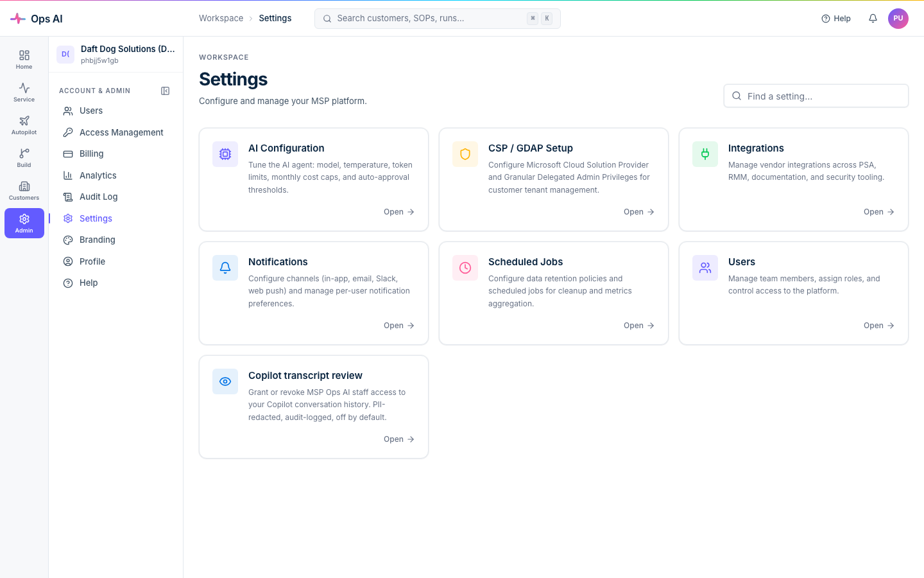Select Settings in sidebar

(116, 218)
